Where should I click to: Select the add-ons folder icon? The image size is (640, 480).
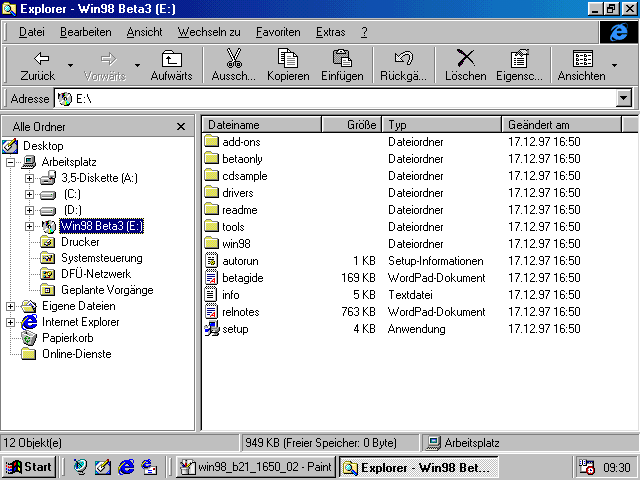coord(211,142)
